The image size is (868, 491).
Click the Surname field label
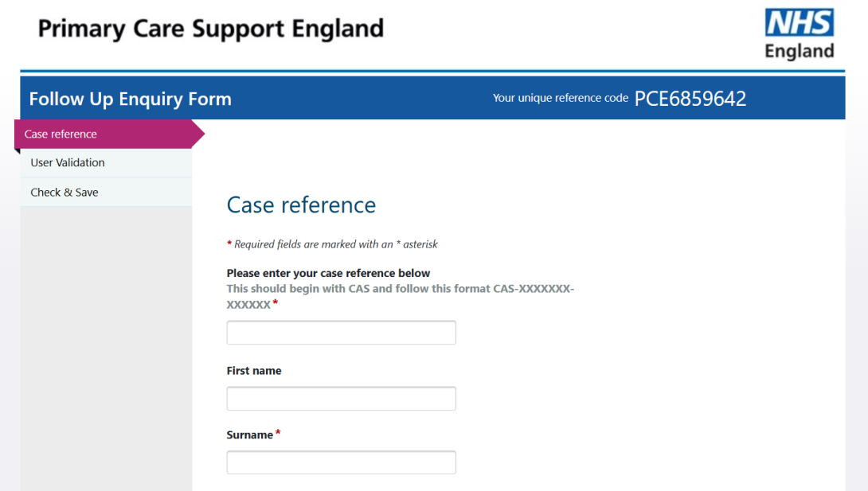click(248, 434)
